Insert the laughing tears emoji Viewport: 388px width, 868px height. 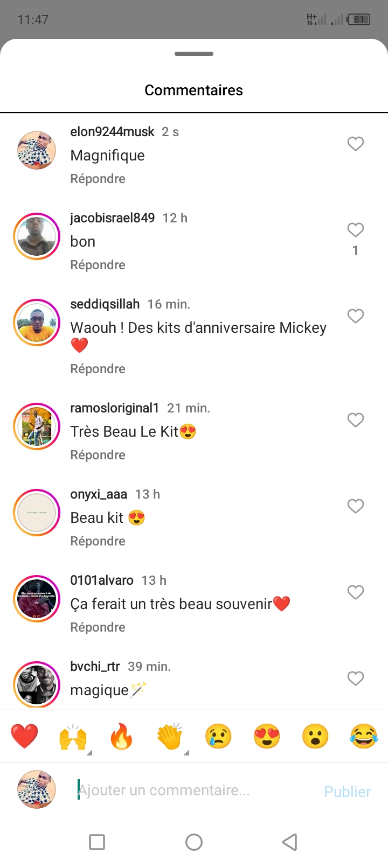(x=364, y=736)
